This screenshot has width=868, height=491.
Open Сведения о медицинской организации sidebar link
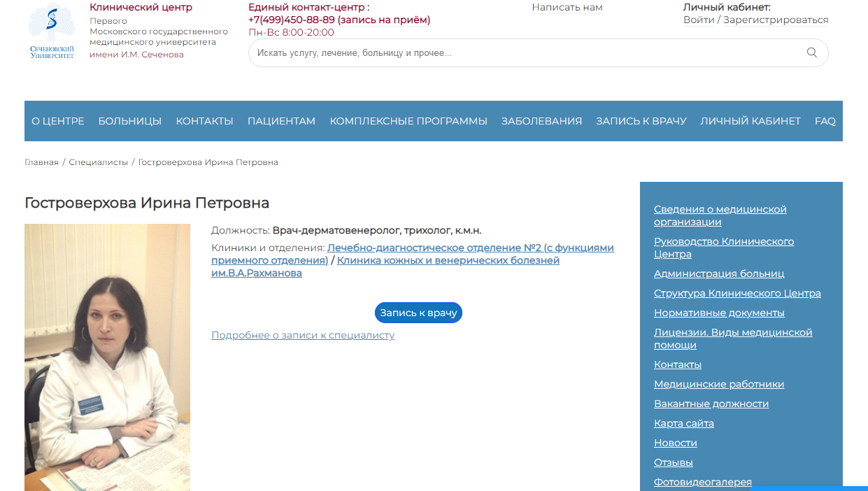pos(720,215)
